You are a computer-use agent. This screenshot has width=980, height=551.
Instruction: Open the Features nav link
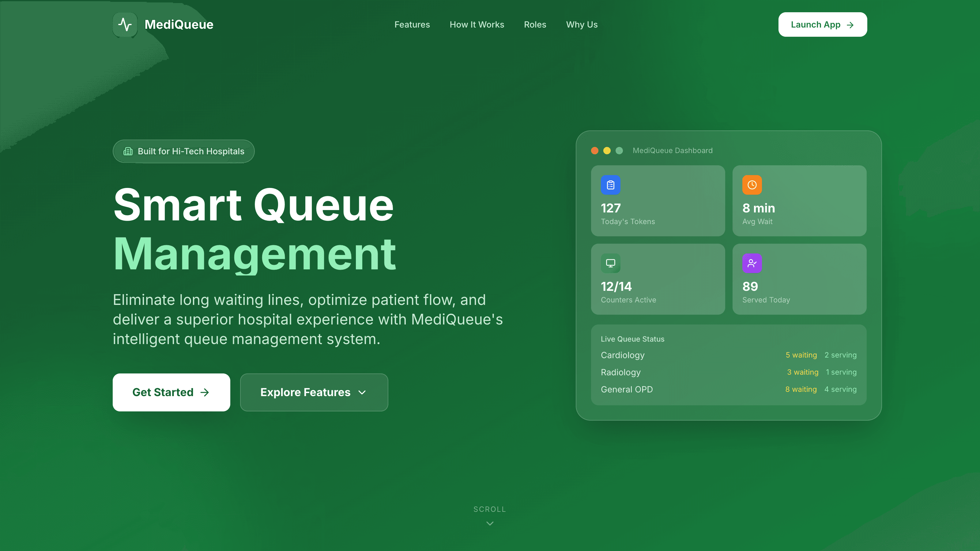tap(412, 25)
